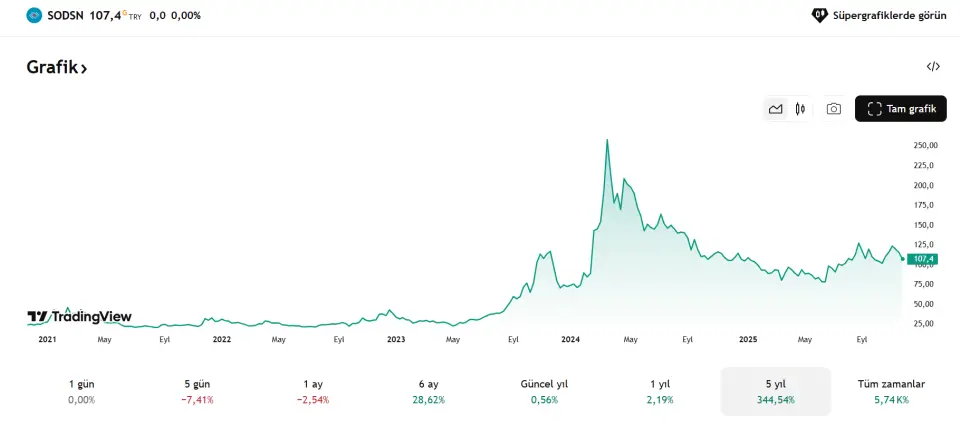Image resolution: width=960 pixels, height=426 pixels.
Task: Select the 1 yıl time range
Action: click(x=660, y=391)
